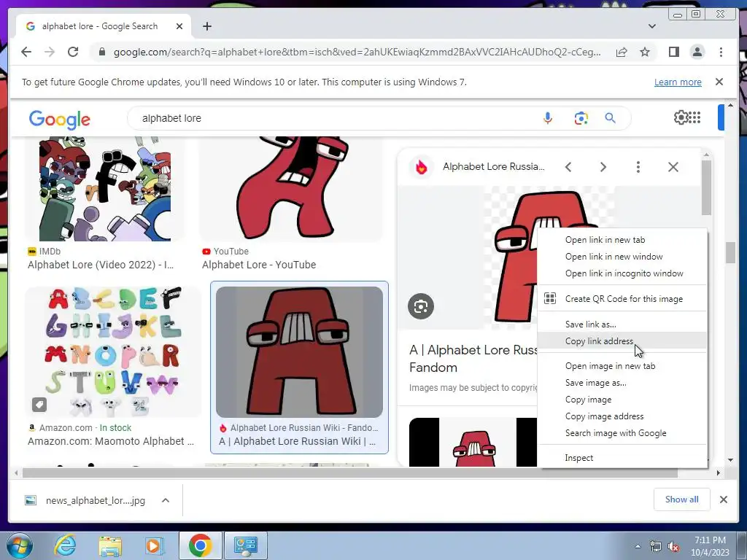This screenshot has height=560, width=747.
Task: Bookmark this page with the star icon
Action: pos(645,52)
